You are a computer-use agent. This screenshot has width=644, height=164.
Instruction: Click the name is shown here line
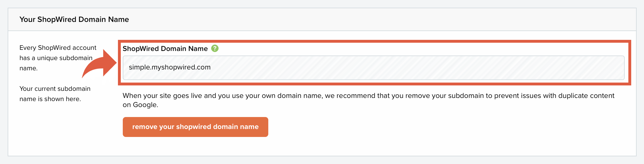(x=50, y=99)
